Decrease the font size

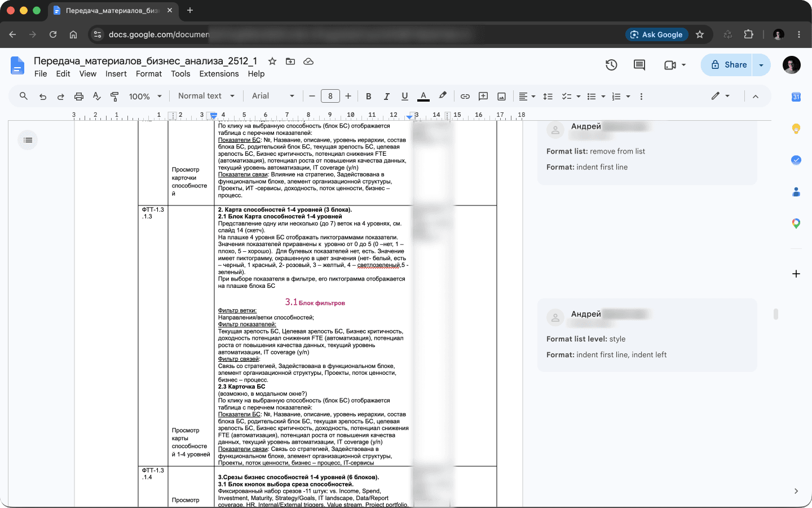click(x=312, y=97)
